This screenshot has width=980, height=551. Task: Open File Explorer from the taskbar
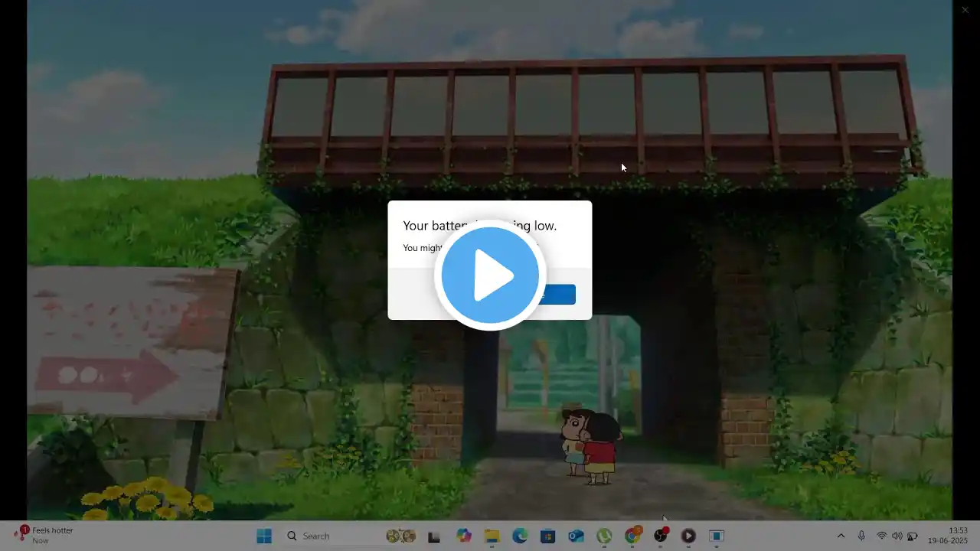click(x=492, y=536)
